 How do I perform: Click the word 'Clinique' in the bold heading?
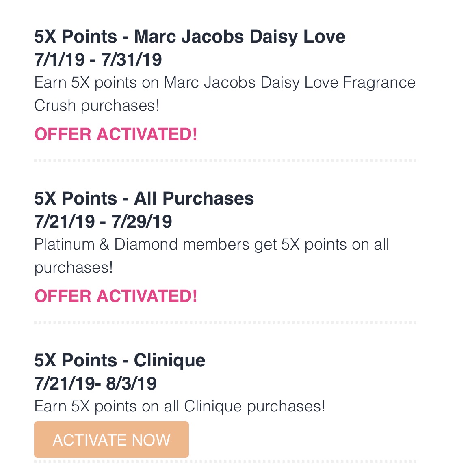(169, 360)
